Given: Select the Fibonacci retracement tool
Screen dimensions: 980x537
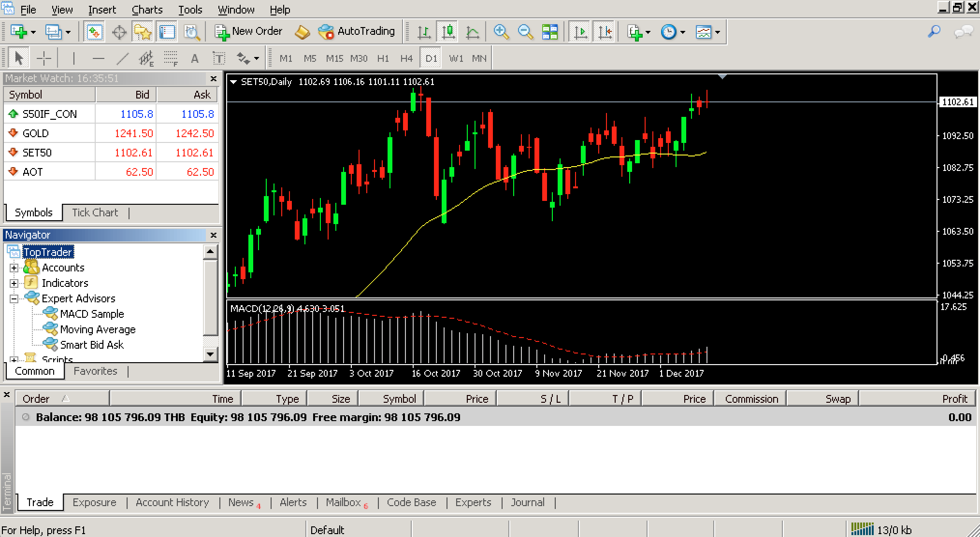Looking at the screenshot, I should 170,59.
